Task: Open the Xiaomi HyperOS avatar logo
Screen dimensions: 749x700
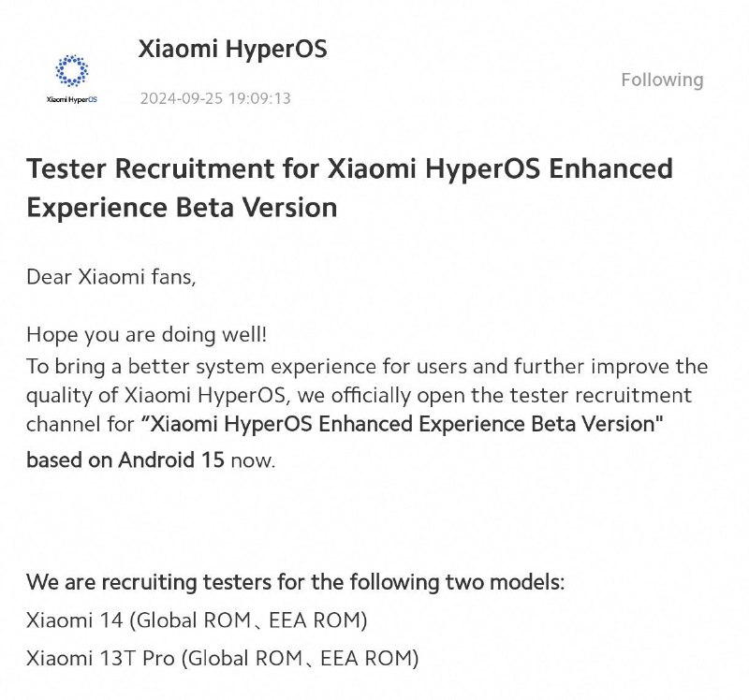Action: coord(72,71)
